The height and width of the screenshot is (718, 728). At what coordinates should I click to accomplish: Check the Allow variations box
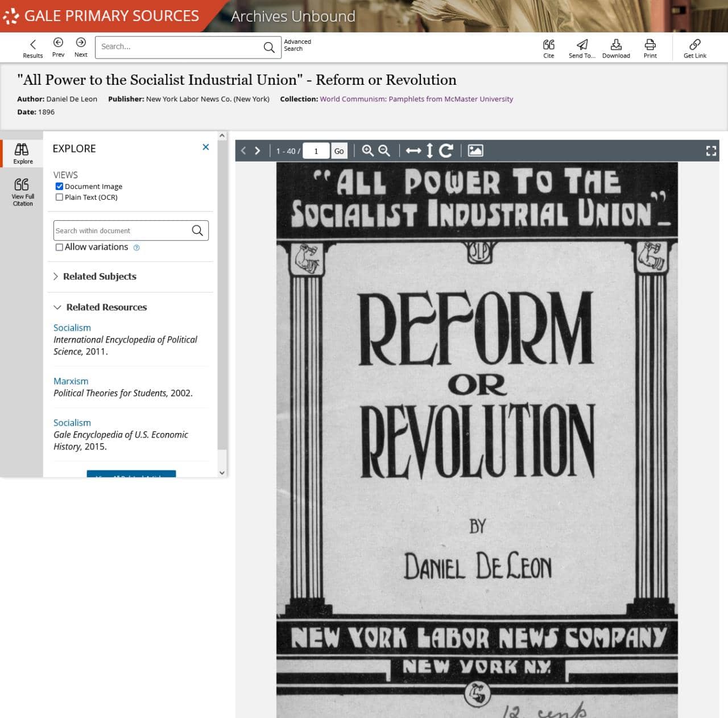click(59, 247)
